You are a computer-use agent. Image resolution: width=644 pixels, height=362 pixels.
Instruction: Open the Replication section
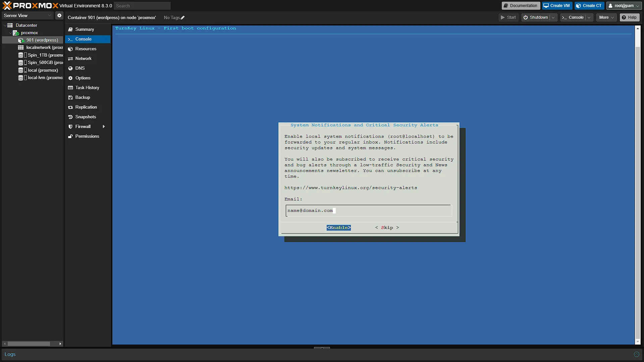coord(88,107)
